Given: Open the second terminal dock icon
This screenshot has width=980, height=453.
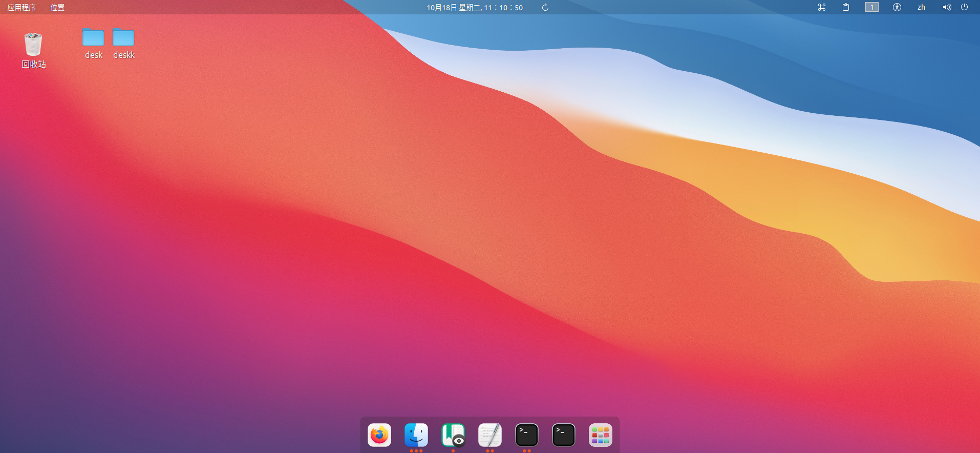Looking at the screenshot, I should pyautogui.click(x=564, y=435).
